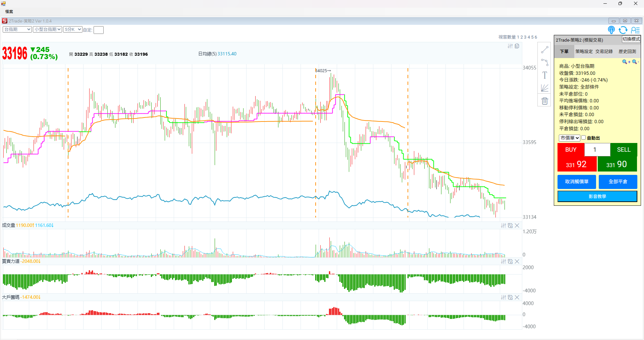Click the 全部平倉 button

[x=618, y=182]
